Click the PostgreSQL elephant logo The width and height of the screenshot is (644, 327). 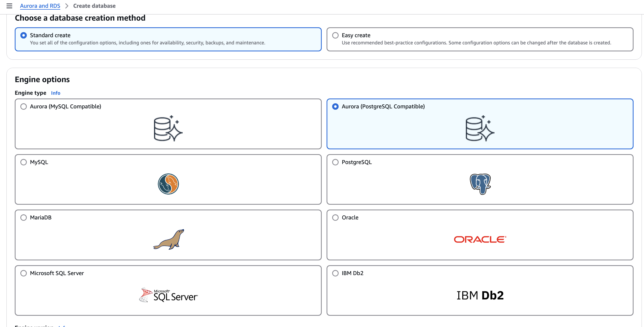click(480, 184)
